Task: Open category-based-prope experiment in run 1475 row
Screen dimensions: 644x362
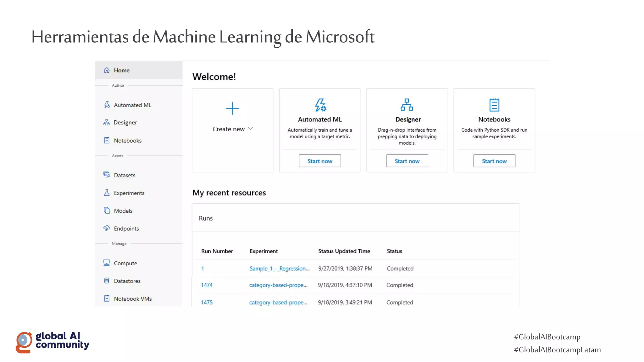Action: click(x=278, y=302)
